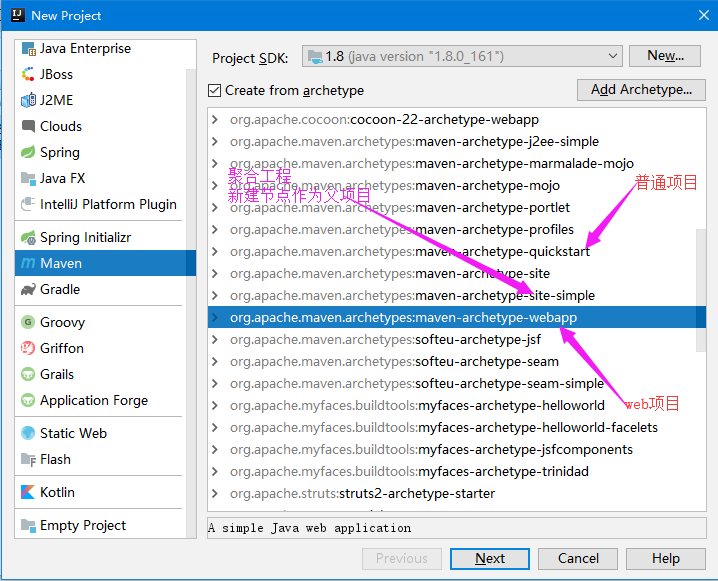Click the disabled Previous button

pos(402,559)
